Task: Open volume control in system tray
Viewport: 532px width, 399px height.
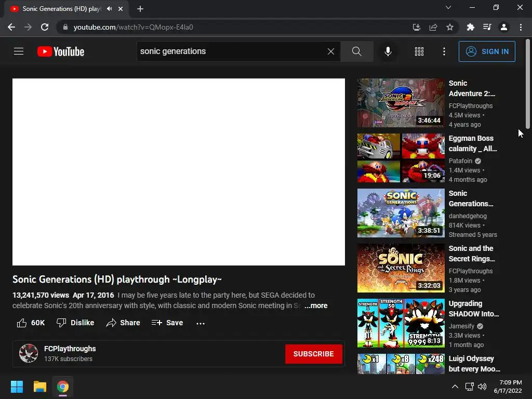Action: [482, 387]
